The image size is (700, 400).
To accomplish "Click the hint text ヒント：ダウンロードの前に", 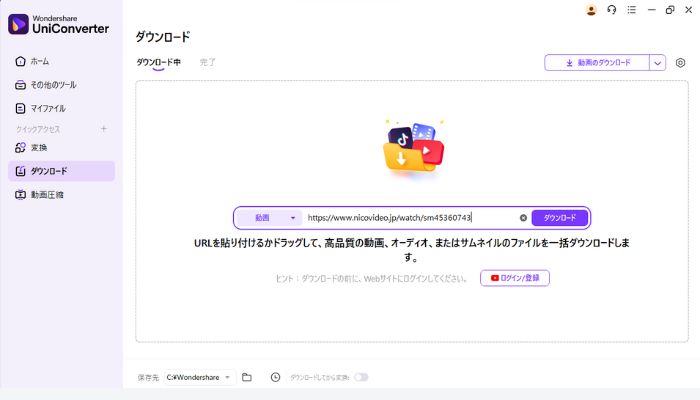I will 371,279.
